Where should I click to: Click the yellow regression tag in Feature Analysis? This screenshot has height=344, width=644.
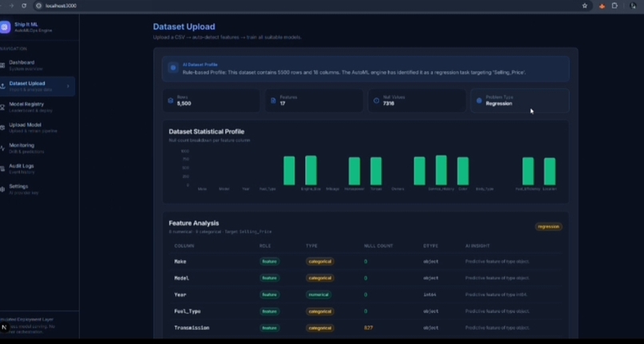coord(548,226)
